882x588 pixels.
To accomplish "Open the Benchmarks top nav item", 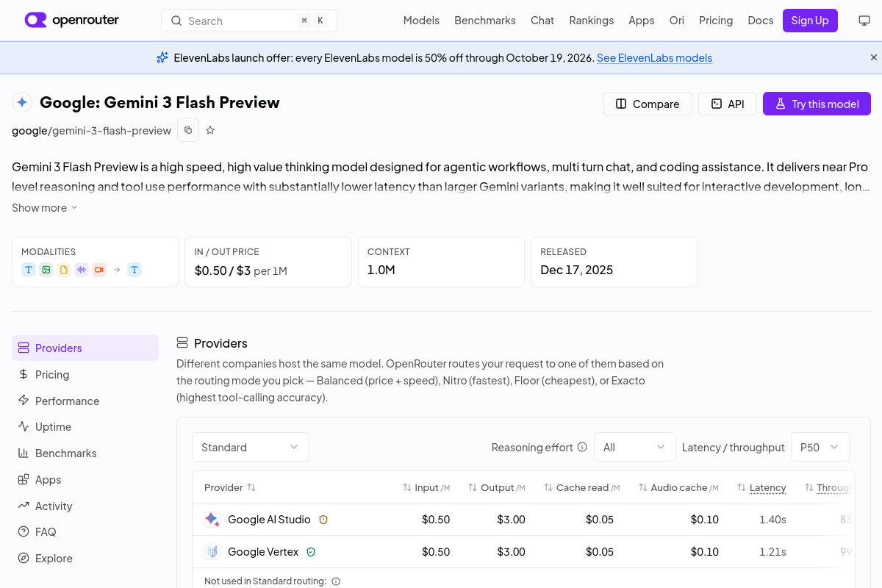I will pyautogui.click(x=485, y=21).
